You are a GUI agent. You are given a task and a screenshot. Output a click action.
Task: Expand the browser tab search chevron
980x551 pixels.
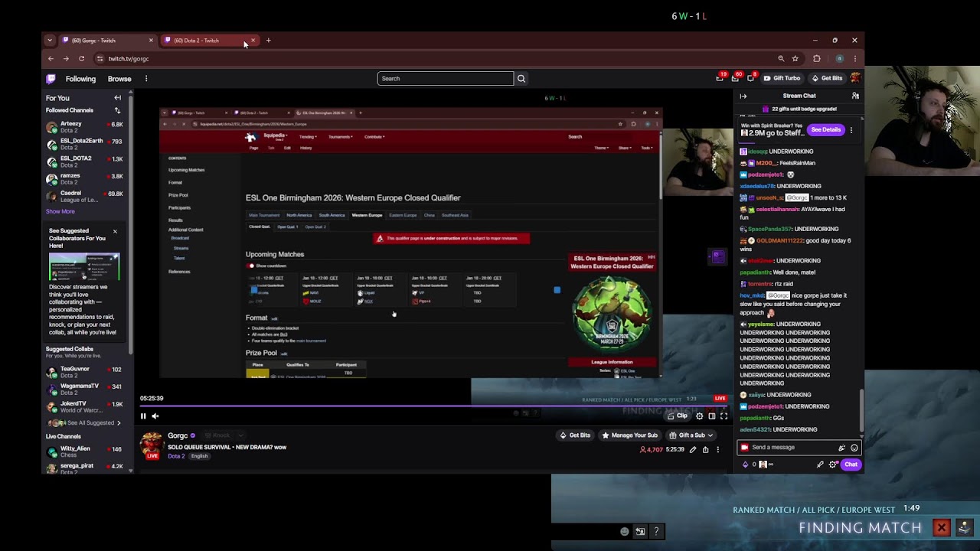pyautogui.click(x=50, y=41)
